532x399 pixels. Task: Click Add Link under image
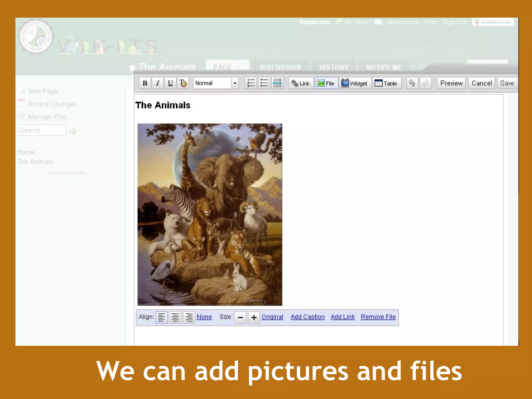click(343, 317)
